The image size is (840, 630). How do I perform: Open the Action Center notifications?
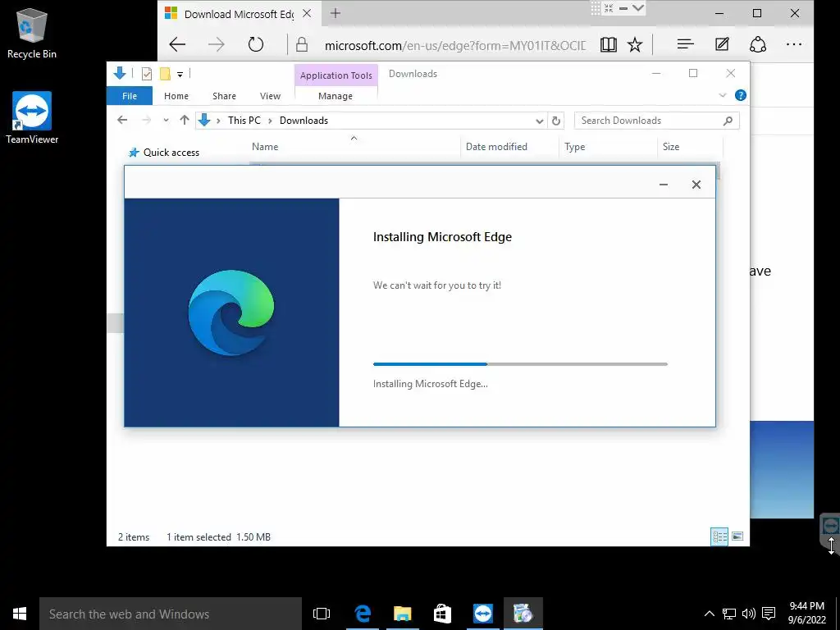pyautogui.click(x=769, y=614)
